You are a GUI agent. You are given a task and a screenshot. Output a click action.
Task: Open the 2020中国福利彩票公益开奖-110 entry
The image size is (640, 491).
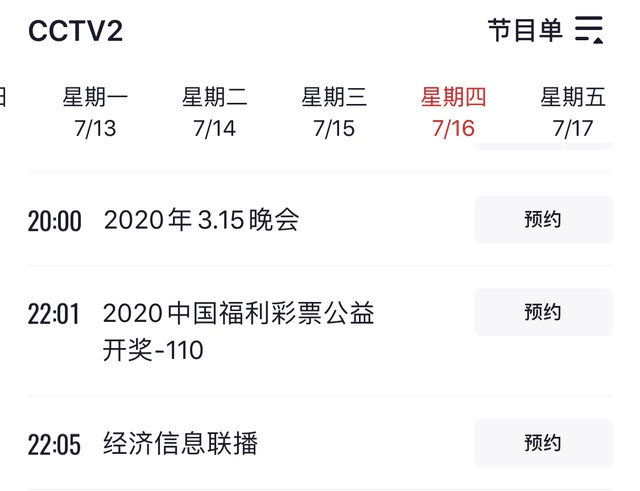238,331
